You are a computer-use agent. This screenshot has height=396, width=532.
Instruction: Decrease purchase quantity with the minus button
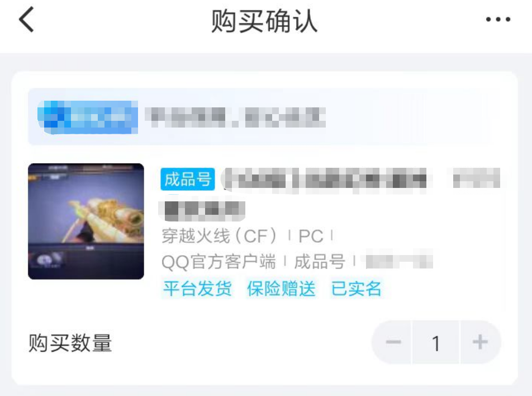click(x=393, y=342)
